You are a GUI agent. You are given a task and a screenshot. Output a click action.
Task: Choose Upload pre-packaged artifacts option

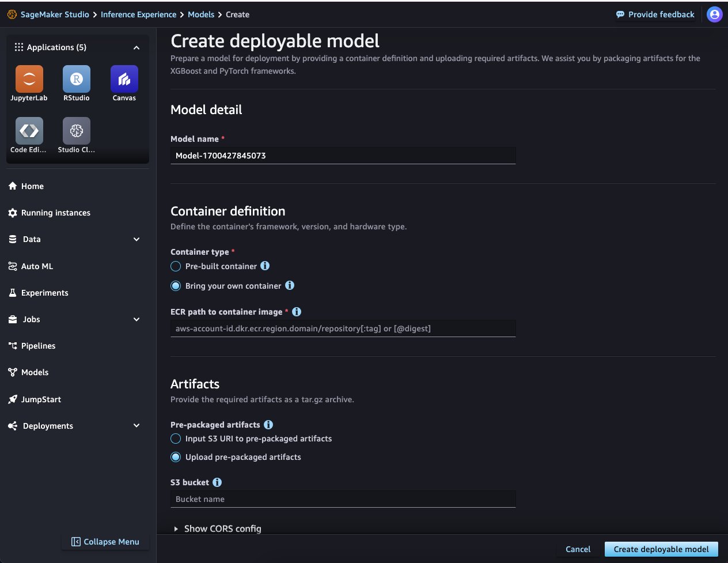[176, 457]
